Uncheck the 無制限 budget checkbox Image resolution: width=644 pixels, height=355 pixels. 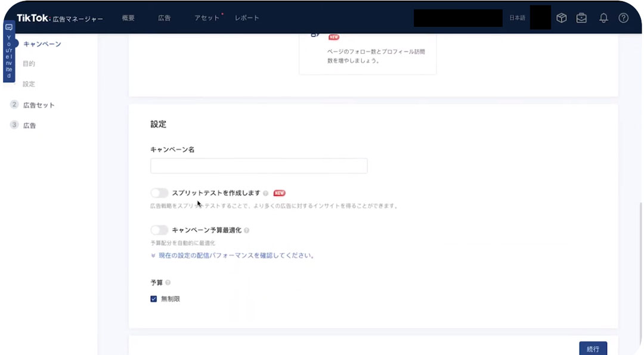[153, 298]
